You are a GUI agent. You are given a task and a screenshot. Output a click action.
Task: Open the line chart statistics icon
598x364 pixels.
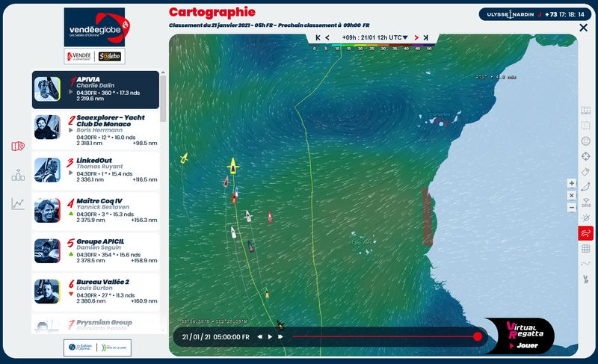(x=17, y=204)
